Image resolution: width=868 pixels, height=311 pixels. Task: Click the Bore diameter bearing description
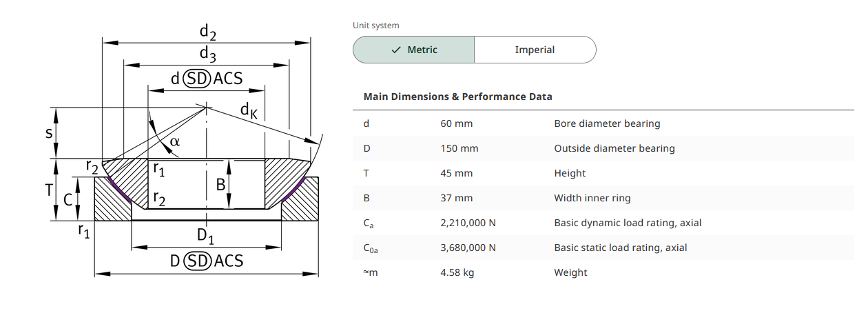click(x=607, y=123)
